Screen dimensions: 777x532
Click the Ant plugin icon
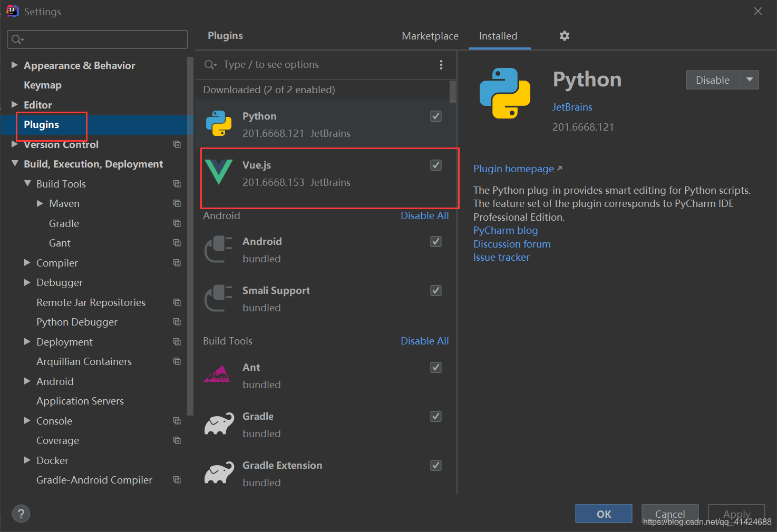click(219, 375)
